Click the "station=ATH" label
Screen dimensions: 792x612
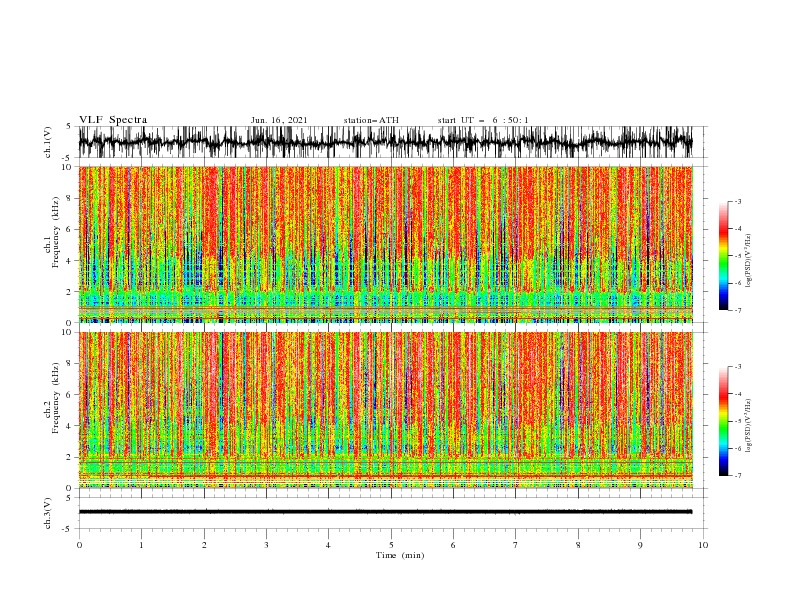371,120
